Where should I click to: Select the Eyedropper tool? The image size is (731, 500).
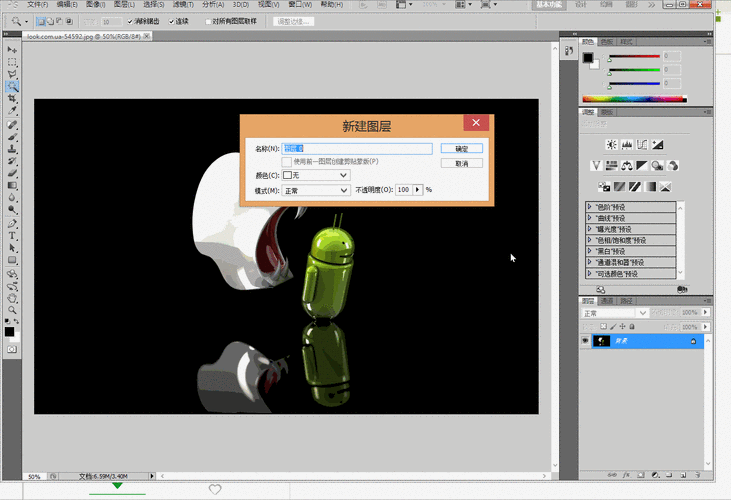[12, 110]
